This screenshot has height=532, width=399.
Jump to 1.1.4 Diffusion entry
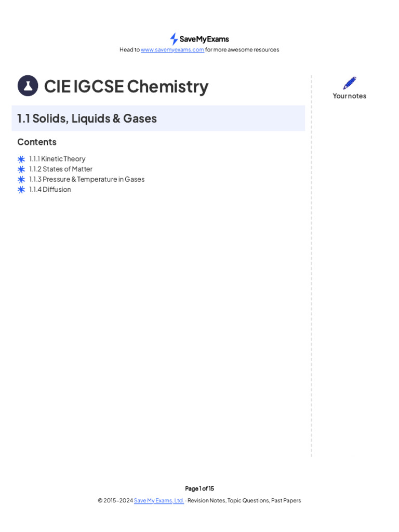pos(50,190)
